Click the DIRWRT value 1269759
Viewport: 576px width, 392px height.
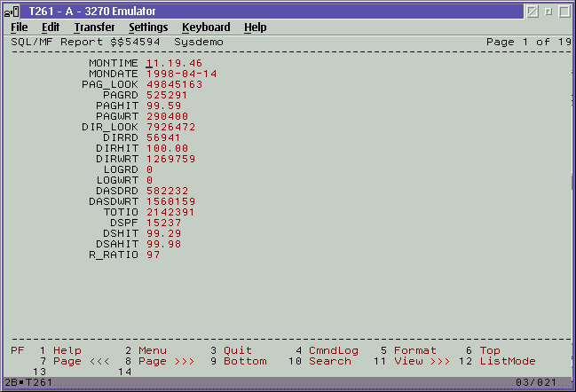170,159
